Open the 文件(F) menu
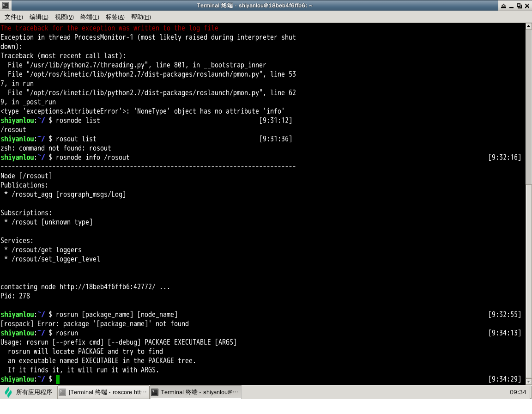Image resolution: width=532 pixels, height=414 pixels. click(x=14, y=17)
